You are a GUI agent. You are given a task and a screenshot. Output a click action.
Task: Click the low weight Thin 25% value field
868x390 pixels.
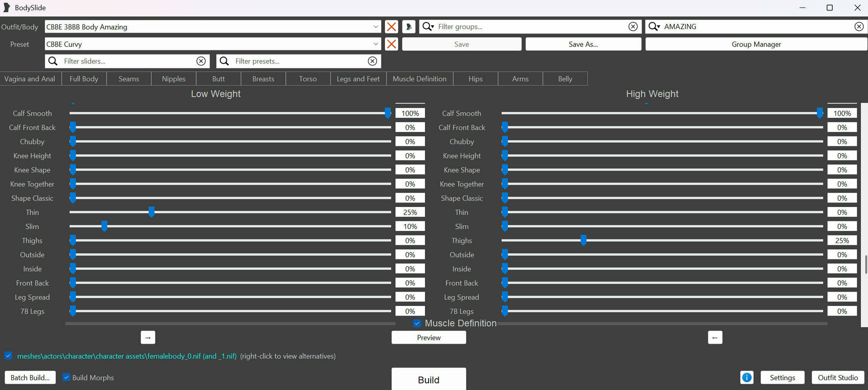click(410, 212)
